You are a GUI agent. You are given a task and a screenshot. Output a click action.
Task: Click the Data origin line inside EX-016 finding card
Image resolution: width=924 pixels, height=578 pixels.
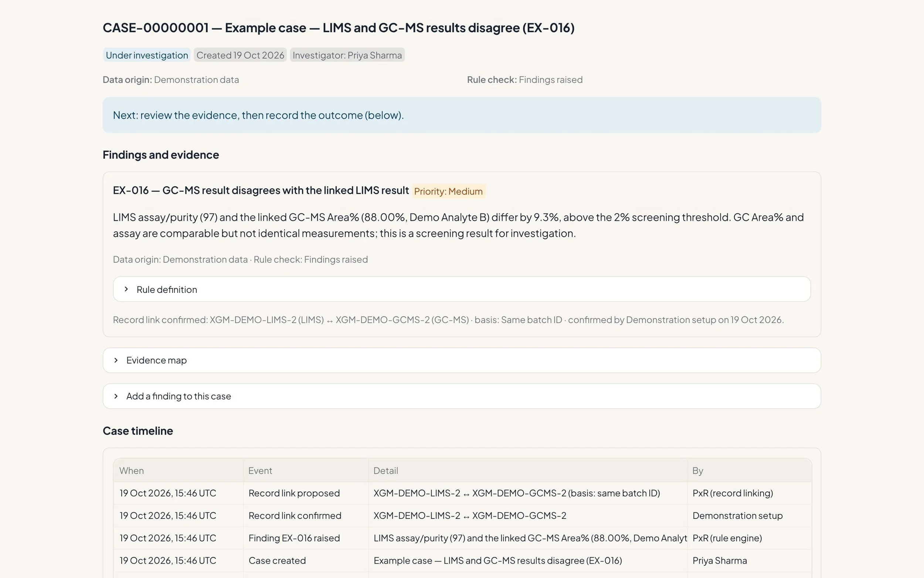[x=240, y=260]
